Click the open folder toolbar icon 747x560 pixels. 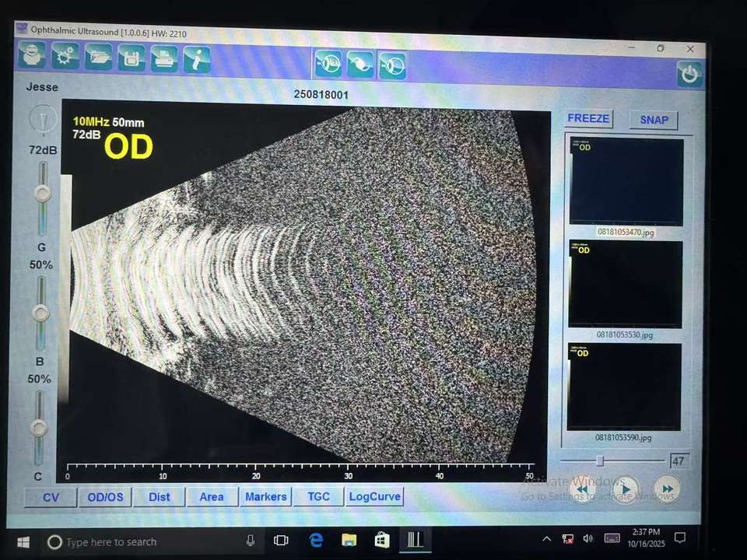point(99,58)
